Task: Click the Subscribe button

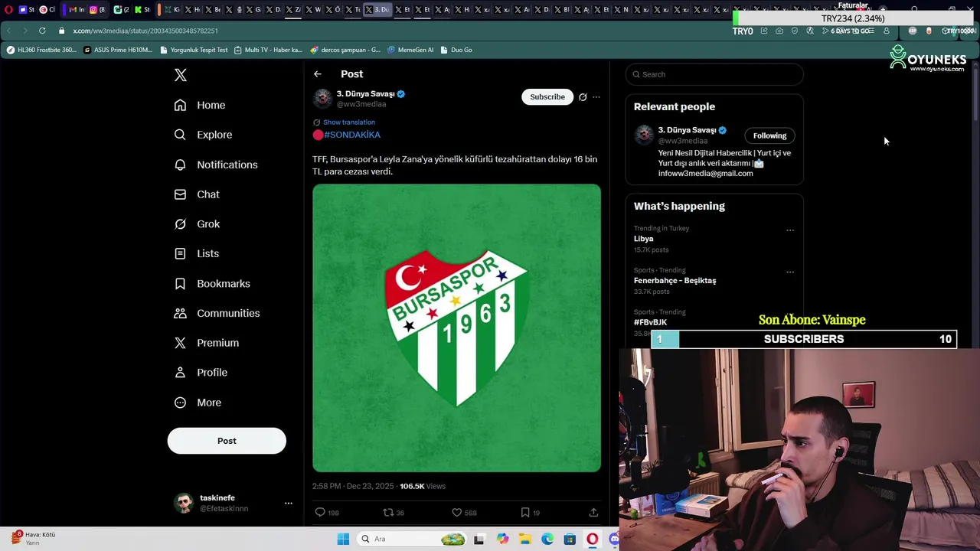Action: click(x=547, y=97)
